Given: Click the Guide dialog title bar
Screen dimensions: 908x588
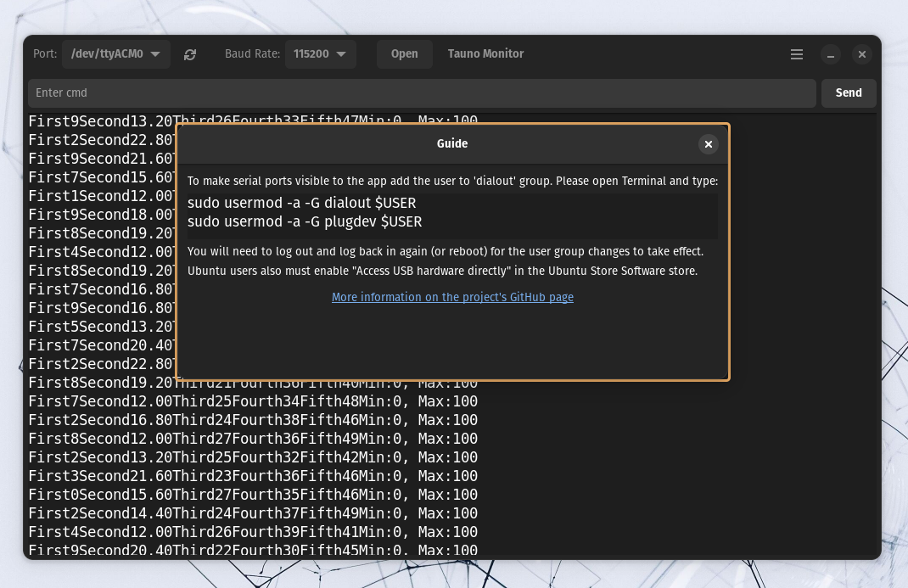Looking at the screenshot, I should (451, 144).
